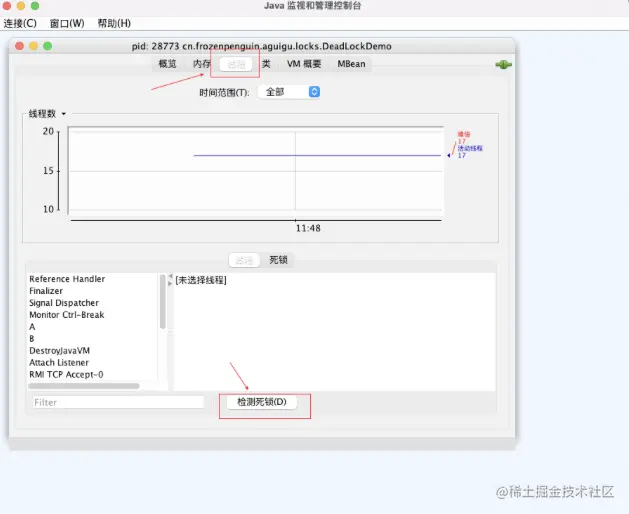629x514 pixels.
Task: Open the 时间范围 dropdown showing 全部
Action: click(x=289, y=92)
